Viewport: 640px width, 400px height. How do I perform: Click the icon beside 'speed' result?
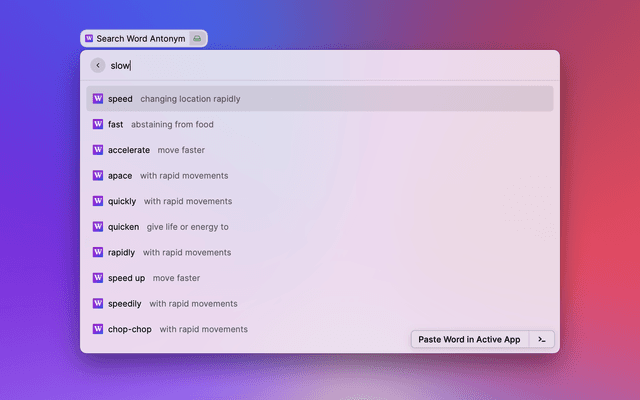point(98,99)
